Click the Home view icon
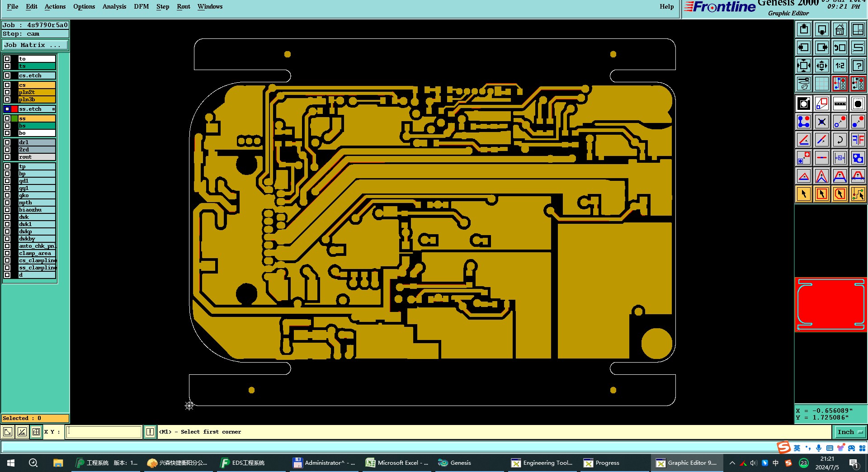This screenshot has width=868, height=472. tap(840, 29)
